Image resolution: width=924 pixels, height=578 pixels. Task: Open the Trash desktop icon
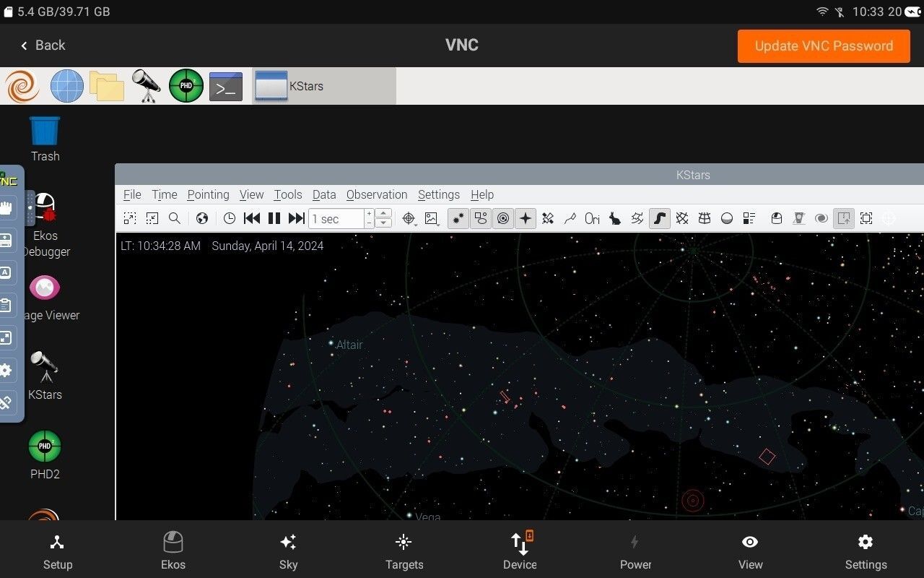[x=45, y=139]
